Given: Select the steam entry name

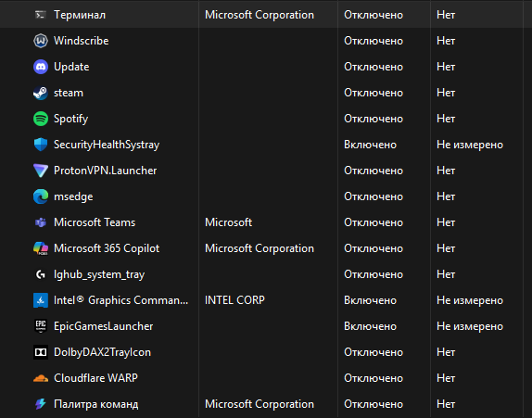Looking at the screenshot, I should coord(69,93).
